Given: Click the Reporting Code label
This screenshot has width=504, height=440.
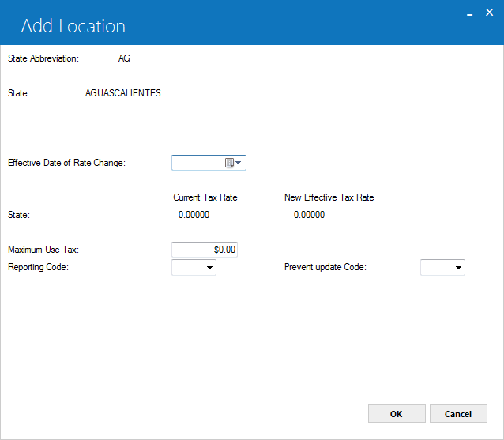Looking at the screenshot, I should coord(38,267).
